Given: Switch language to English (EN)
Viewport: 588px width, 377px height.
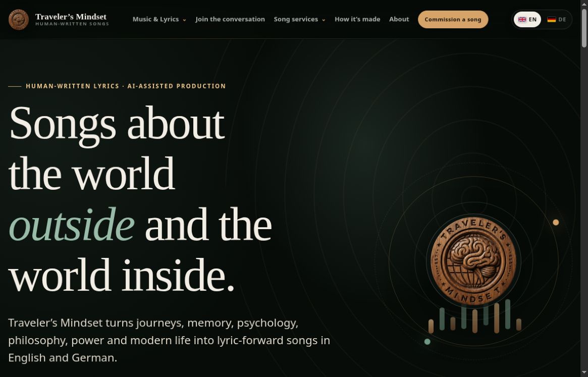Looking at the screenshot, I should [x=527, y=20].
